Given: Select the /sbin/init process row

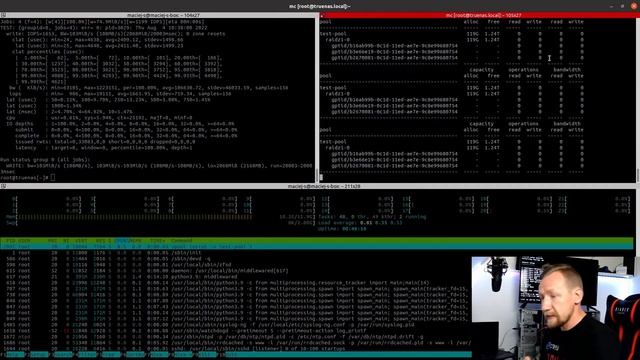Looking at the screenshot, I should coord(235,253).
